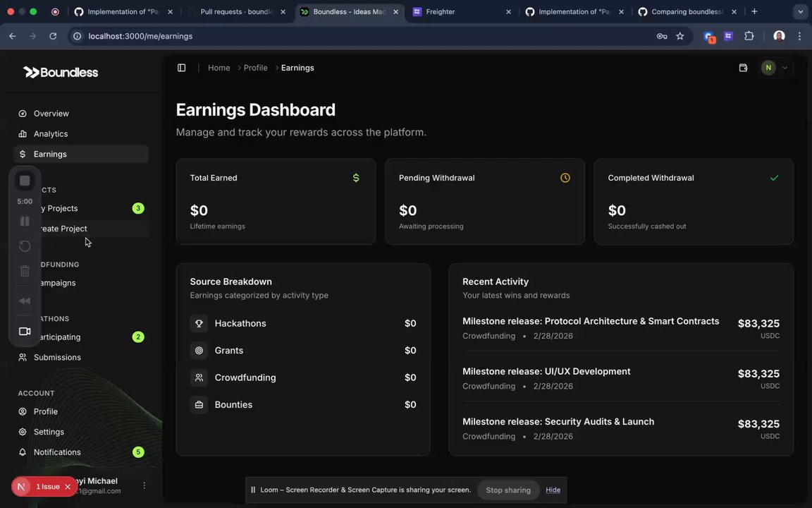Select Earnings in sidebar
The image size is (812, 508).
pyautogui.click(x=81, y=154)
